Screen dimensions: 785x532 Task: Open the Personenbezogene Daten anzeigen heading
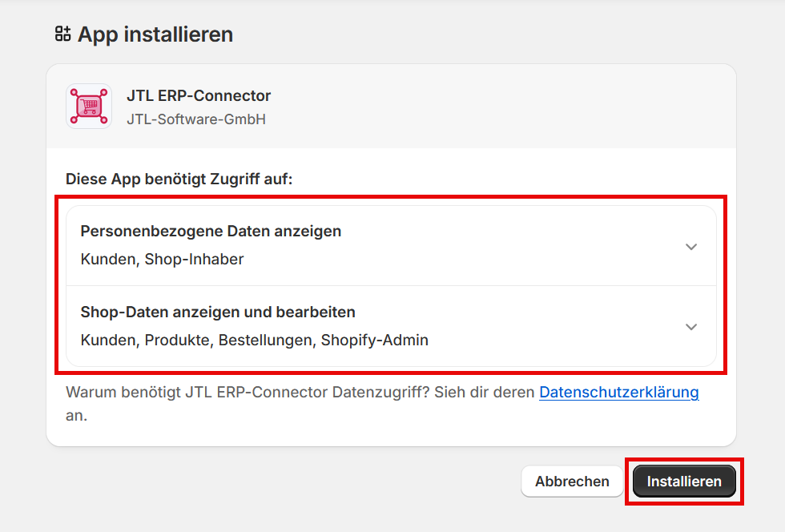click(x=211, y=232)
